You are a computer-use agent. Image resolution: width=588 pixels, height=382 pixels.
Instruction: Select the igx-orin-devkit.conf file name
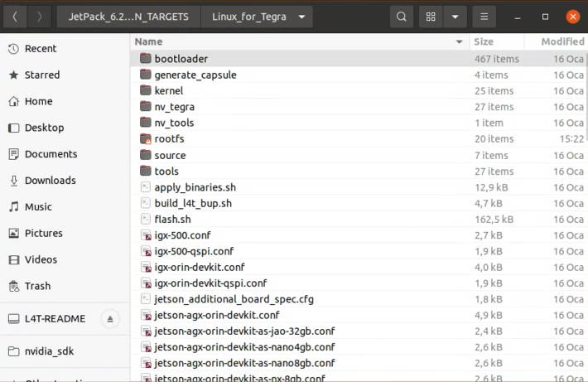coord(200,268)
